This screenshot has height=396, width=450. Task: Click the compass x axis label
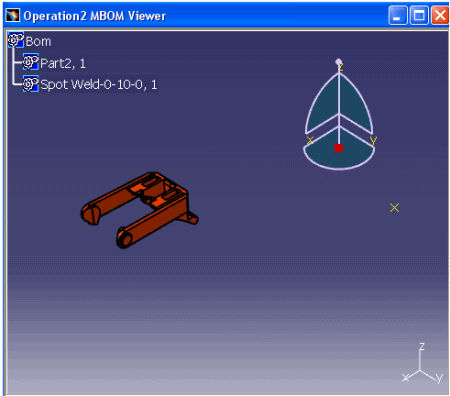[x=310, y=140]
